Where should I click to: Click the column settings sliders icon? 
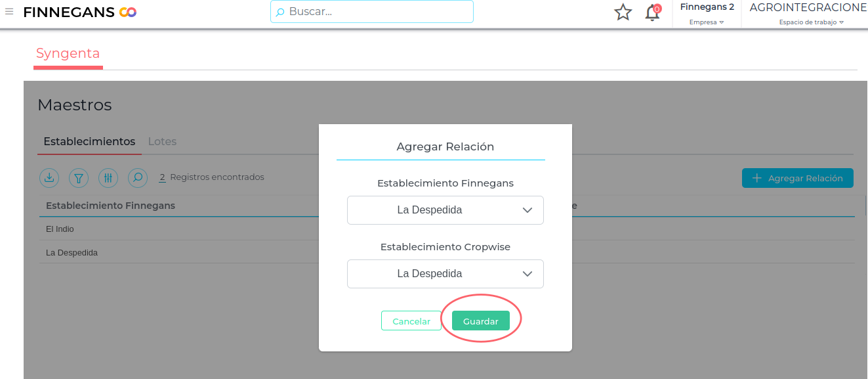pos(108,177)
